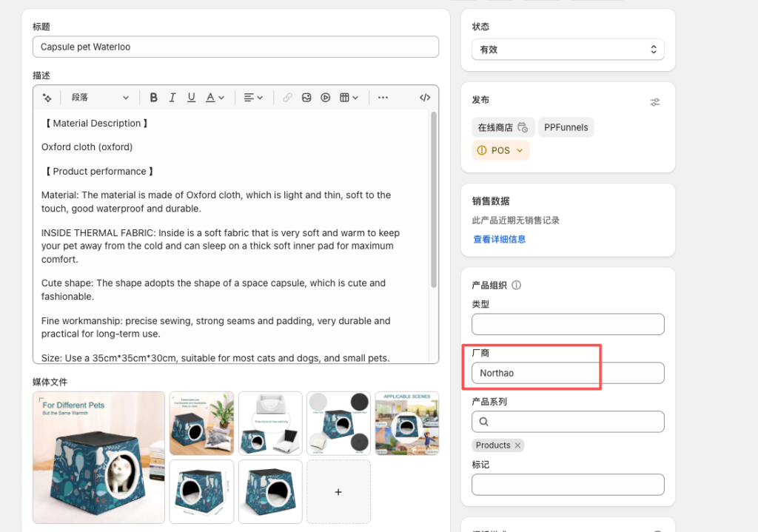This screenshot has width=758, height=532.
Task: Select the large main product image thumbnail
Action: pos(98,457)
